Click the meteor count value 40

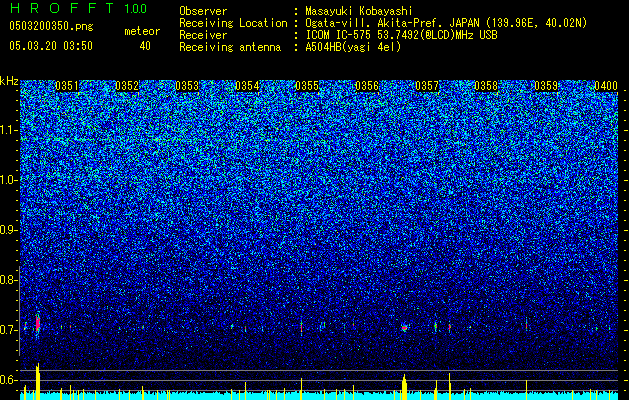click(145, 46)
